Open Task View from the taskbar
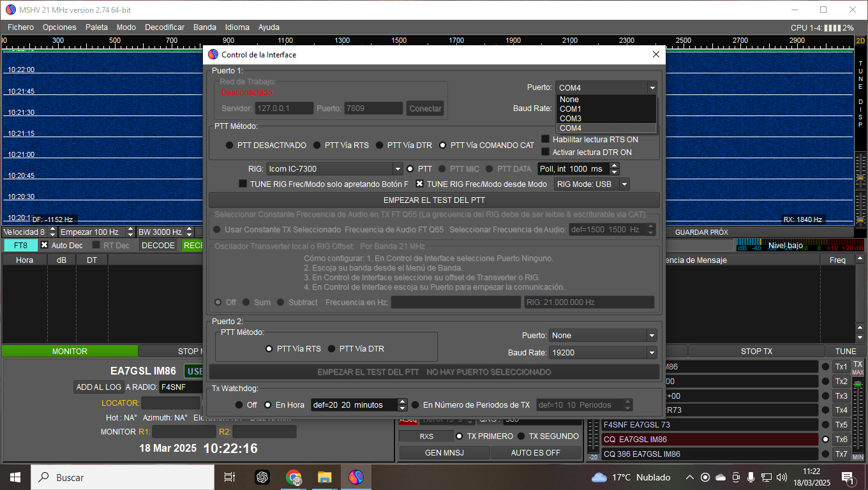The image size is (868, 490). [x=230, y=477]
